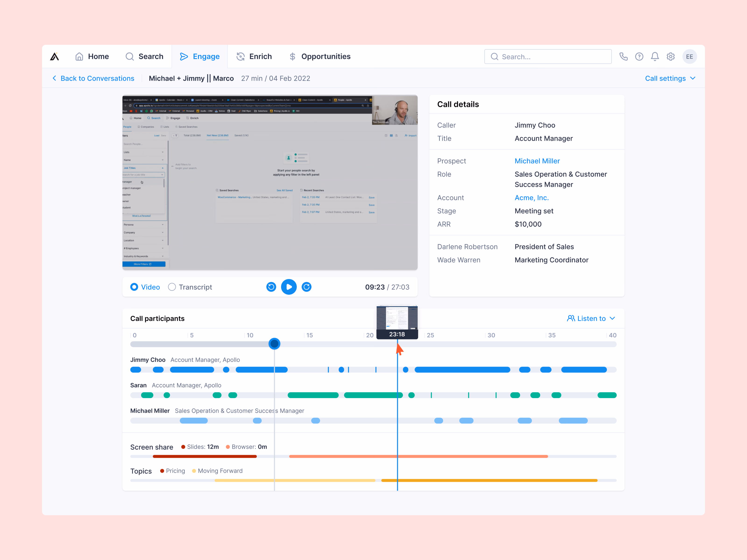747x560 pixels.
Task: Click the Search tab magnifier icon
Action: pos(130,56)
